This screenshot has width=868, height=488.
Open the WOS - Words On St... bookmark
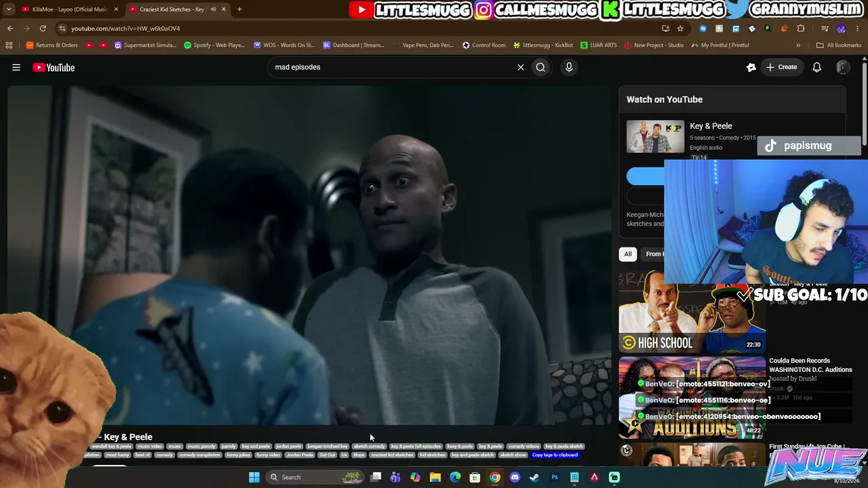click(284, 45)
